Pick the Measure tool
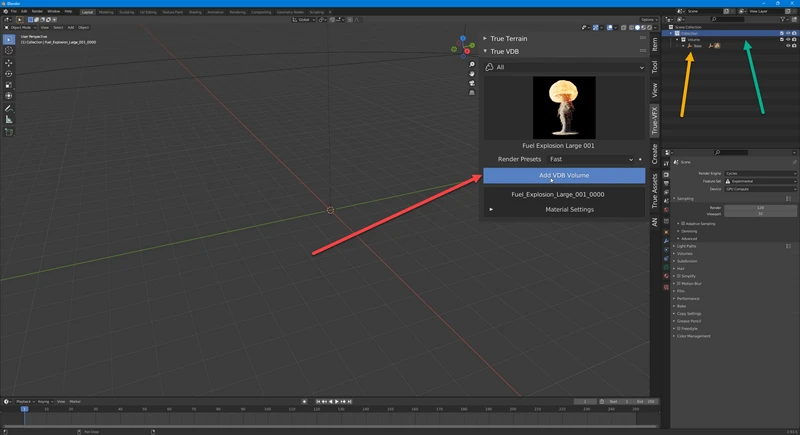 (x=9, y=119)
